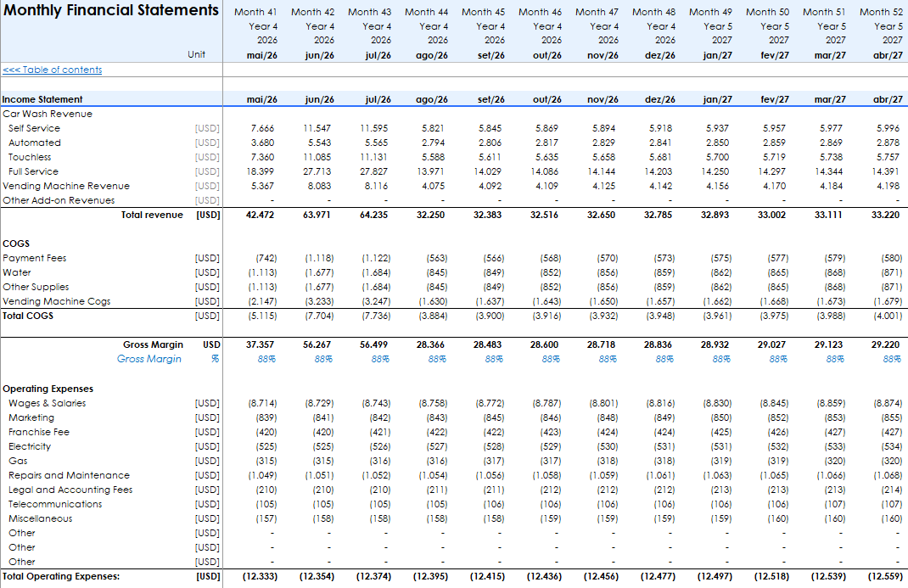This screenshot has width=908, height=588.
Task: Select the blue Gross Margin percent label
Action: (149, 359)
